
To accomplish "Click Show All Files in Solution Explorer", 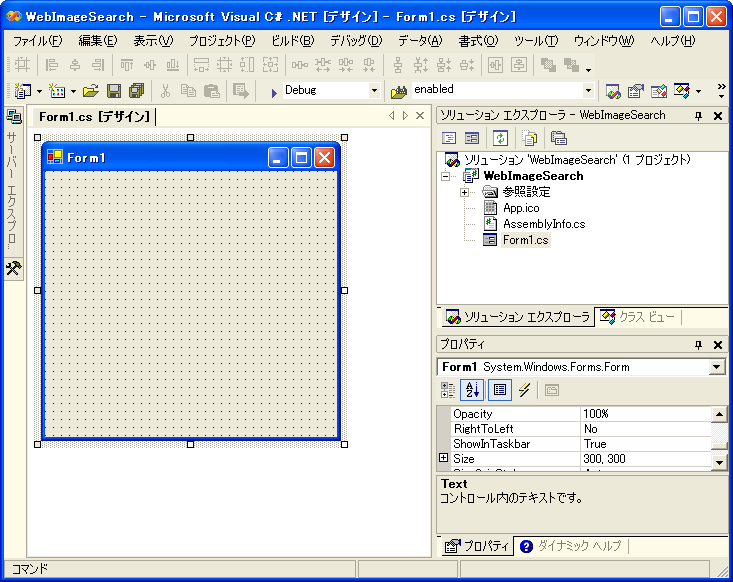I will (x=530, y=138).
